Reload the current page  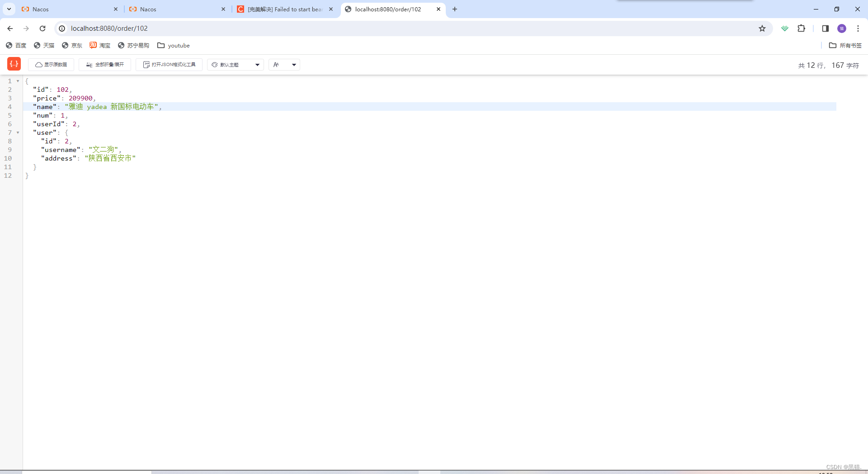tap(42, 28)
